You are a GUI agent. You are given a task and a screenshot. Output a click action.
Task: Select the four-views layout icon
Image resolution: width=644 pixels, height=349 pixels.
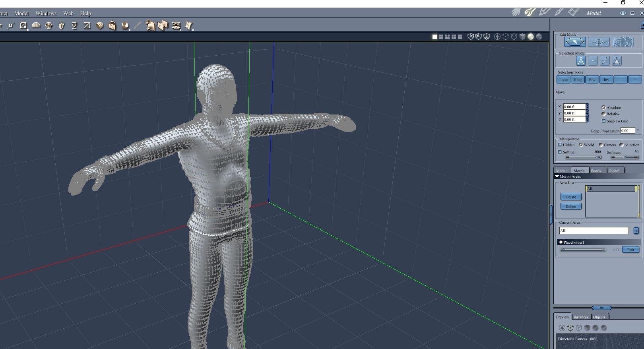pos(454,37)
